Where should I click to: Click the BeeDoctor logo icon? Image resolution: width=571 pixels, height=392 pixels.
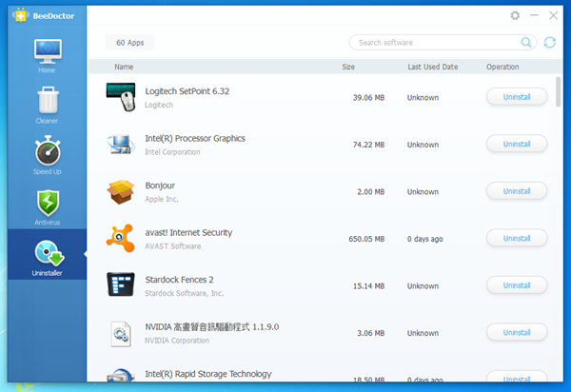click(x=21, y=15)
